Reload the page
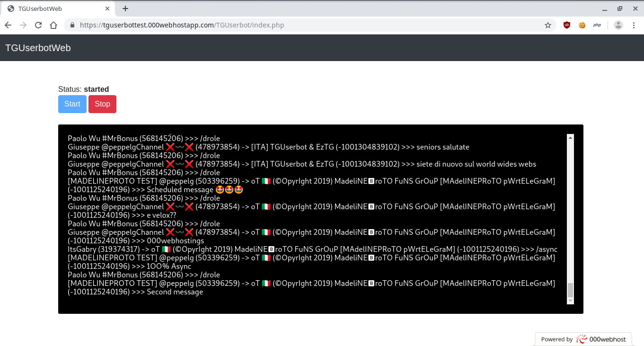 pos(38,25)
